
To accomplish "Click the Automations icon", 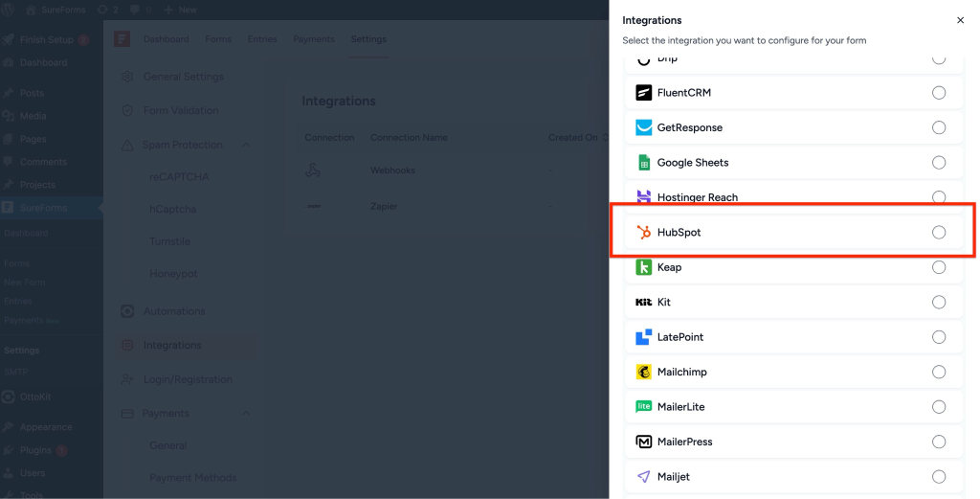I will (x=127, y=311).
